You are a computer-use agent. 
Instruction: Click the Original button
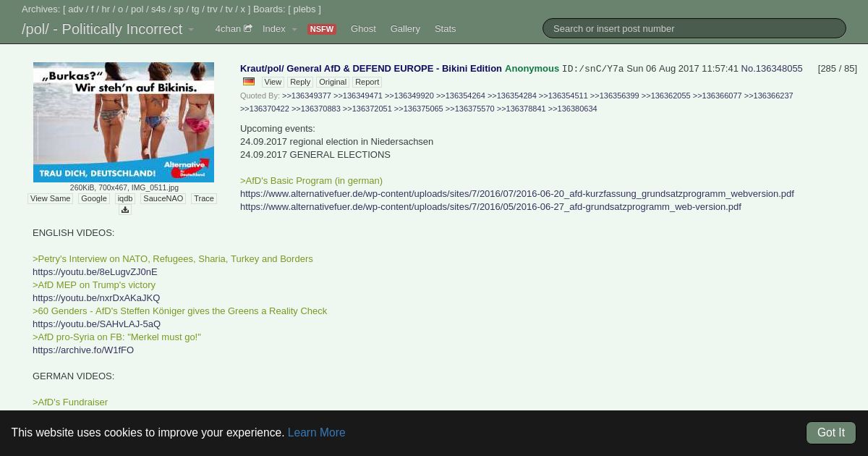[x=333, y=82]
